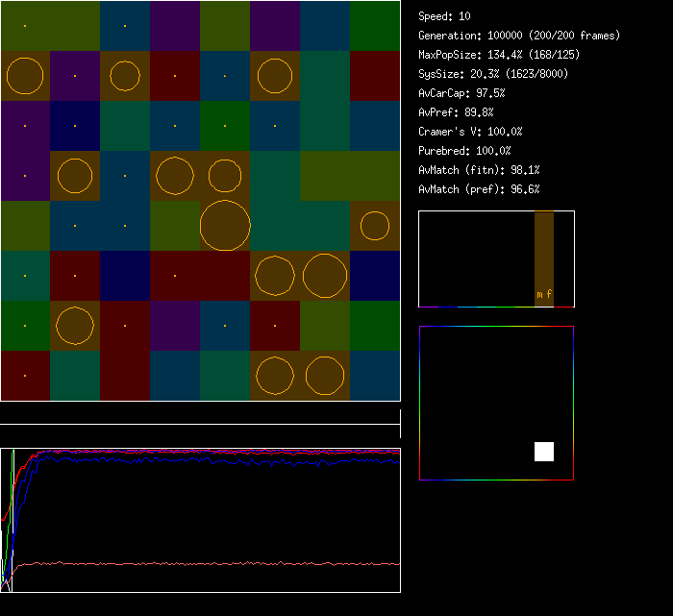
Task: Select the circle in the leftmost cell of second row
Action: click(25, 76)
